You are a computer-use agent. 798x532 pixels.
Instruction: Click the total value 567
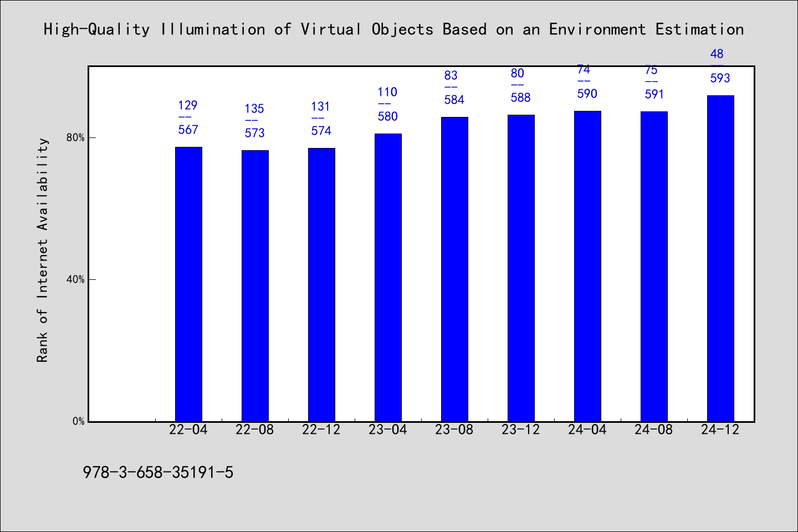(x=188, y=130)
